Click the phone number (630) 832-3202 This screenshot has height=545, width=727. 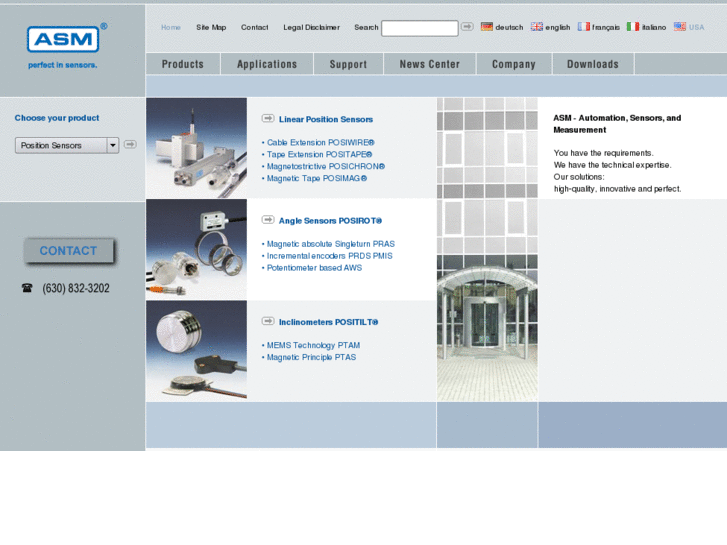click(76, 288)
